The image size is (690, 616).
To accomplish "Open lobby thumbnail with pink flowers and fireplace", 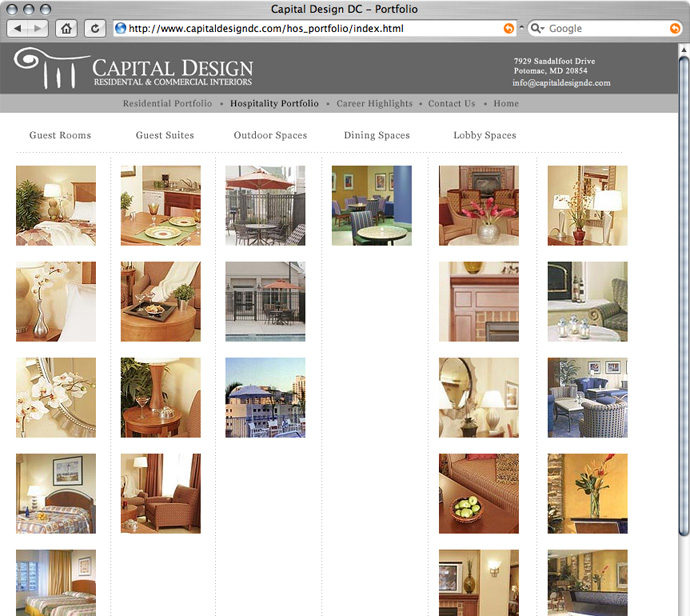I will [479, 205].
